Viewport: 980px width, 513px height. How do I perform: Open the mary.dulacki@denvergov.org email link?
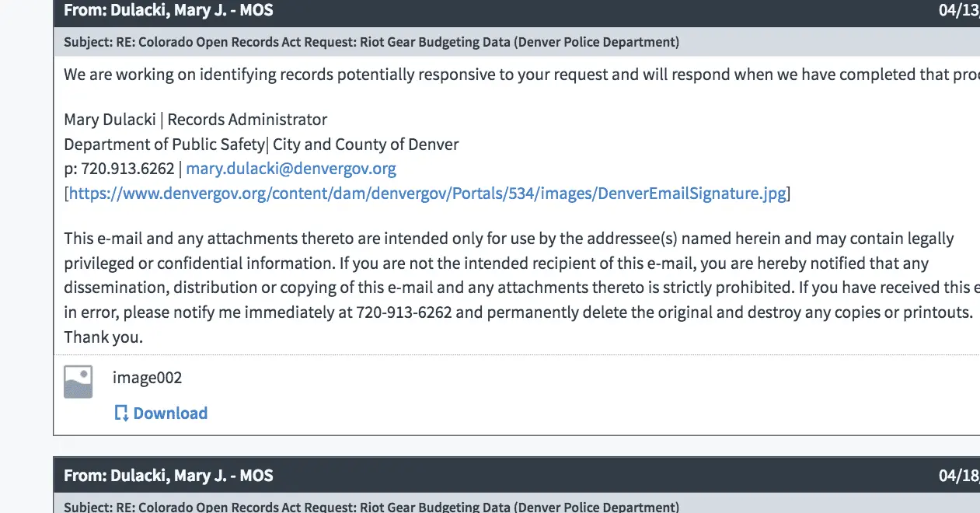tap(291, 169)
